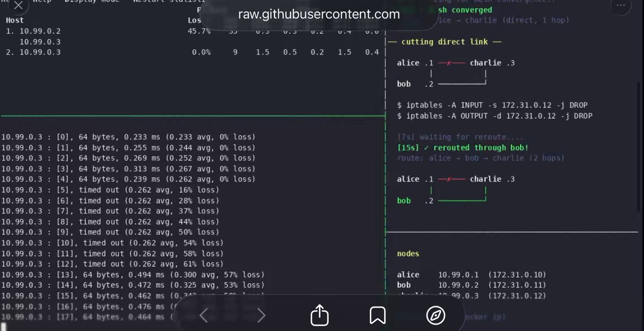Click the '0.0%' loss value
The image size is (644, 331).
201,52
